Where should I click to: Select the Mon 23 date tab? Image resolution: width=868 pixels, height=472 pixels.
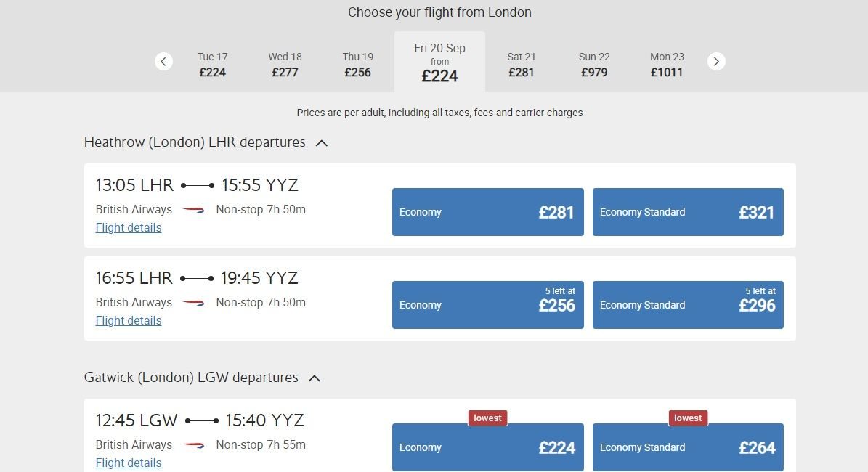[667, 64]
